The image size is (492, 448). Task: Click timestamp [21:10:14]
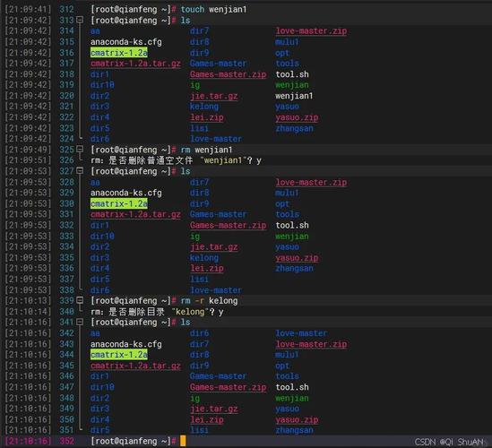pos(28,312)
